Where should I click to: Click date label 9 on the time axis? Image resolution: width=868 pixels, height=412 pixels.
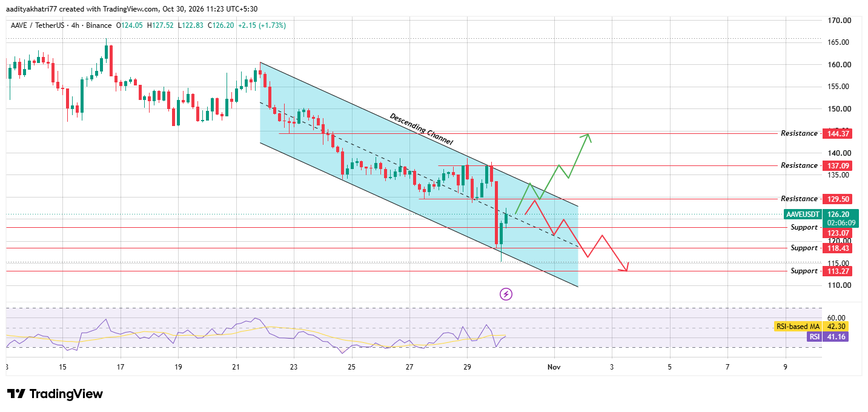click(785, 367)
